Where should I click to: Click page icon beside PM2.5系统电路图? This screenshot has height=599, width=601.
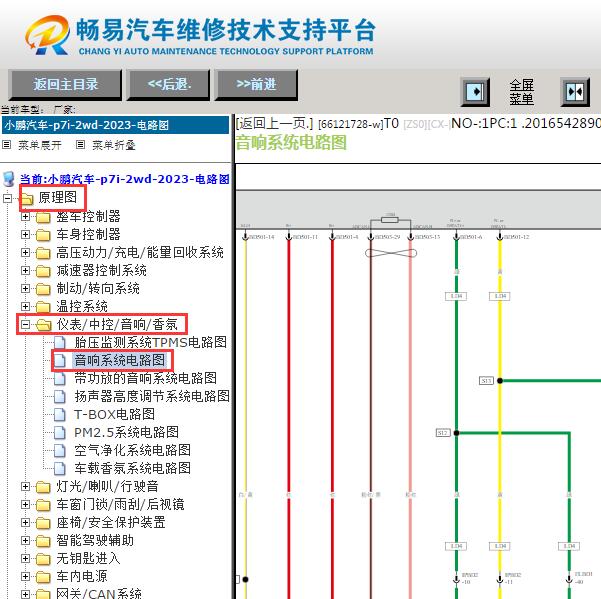click(59, 433)
